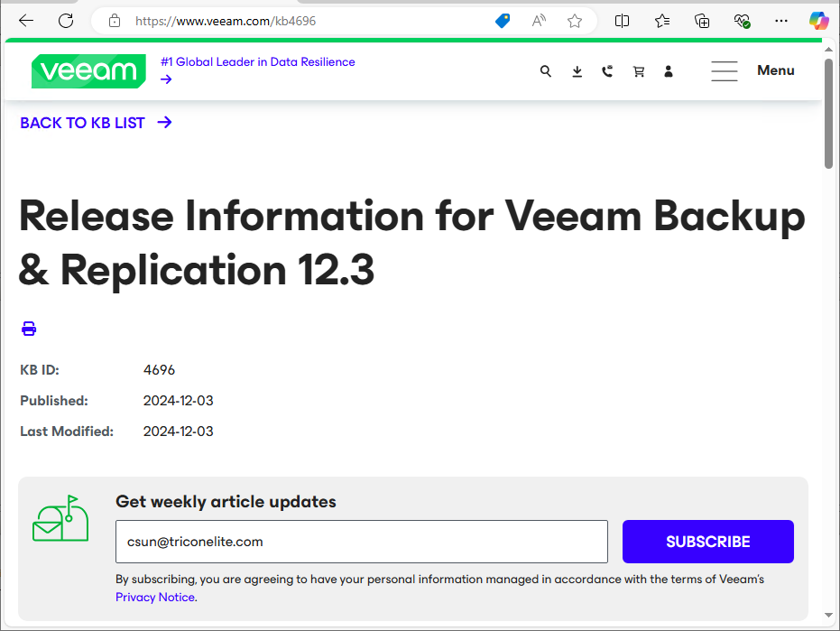The image size is (840, 631).
Task: Click the Get weekly article updates heading
Action: pyautogui.click(x=226, y=502)
